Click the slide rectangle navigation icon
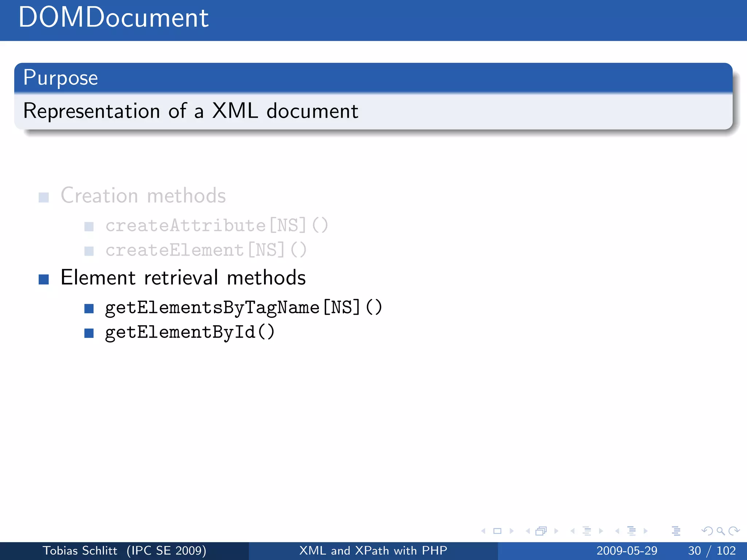 (x=497, y=531)
